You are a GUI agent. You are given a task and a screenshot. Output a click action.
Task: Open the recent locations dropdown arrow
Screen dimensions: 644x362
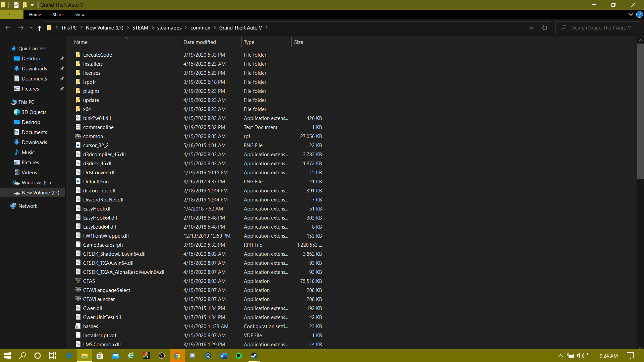click(31, 28)
